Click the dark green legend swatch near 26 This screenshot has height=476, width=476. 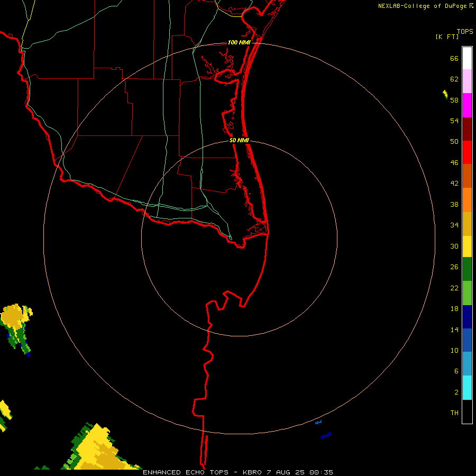tap(467, 269)
